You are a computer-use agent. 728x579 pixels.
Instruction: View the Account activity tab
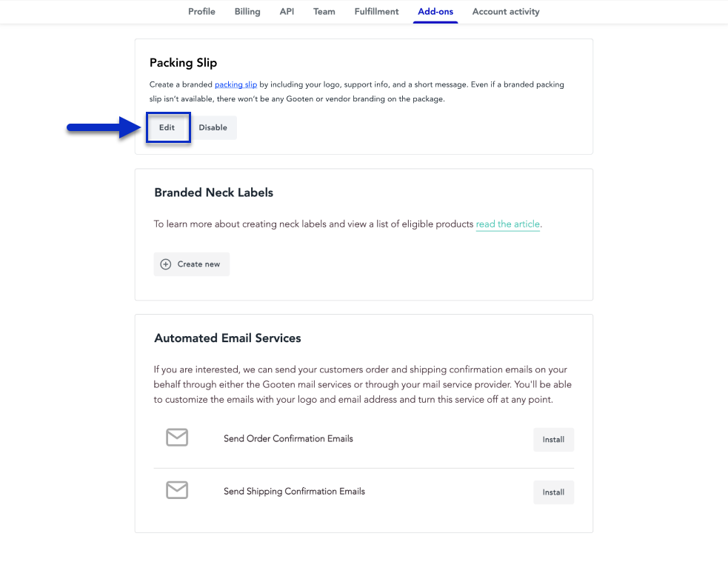click(x=506, y=12)
